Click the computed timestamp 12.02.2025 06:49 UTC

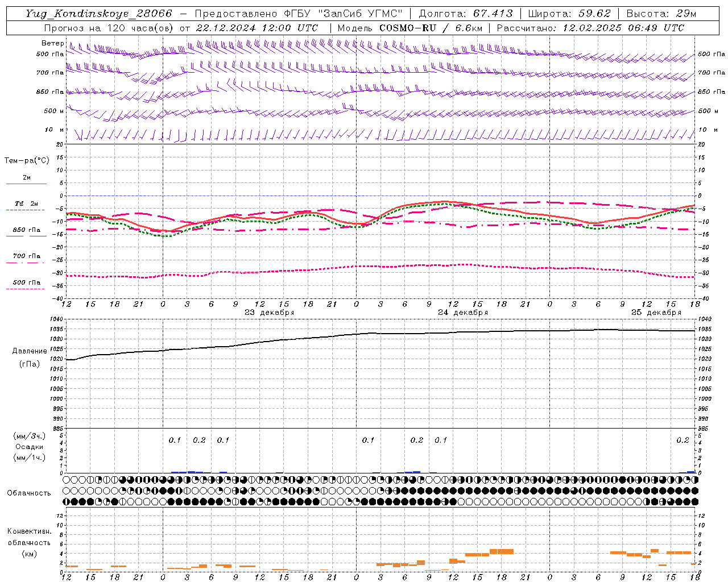click(x=623, y=28)
